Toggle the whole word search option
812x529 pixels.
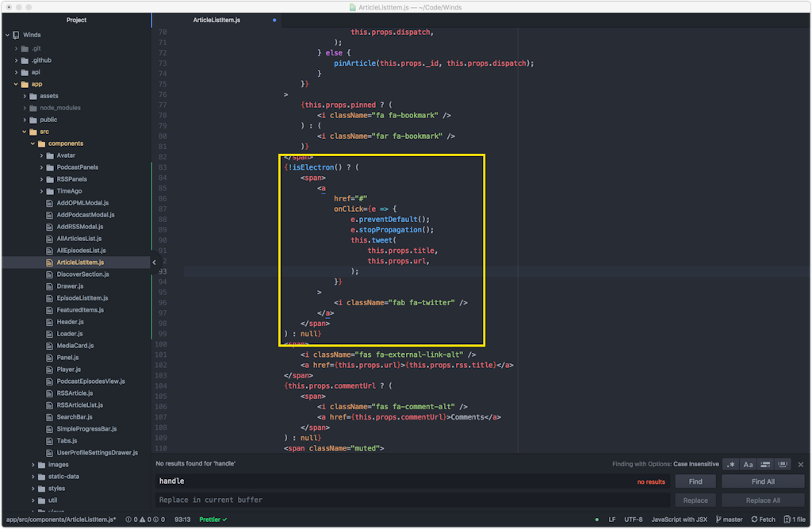(783, 464)
